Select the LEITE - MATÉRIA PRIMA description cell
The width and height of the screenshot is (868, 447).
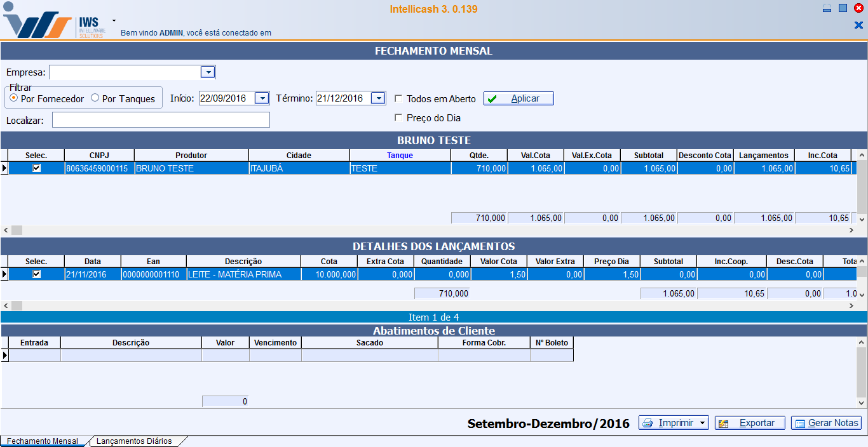tap(243, 274)
